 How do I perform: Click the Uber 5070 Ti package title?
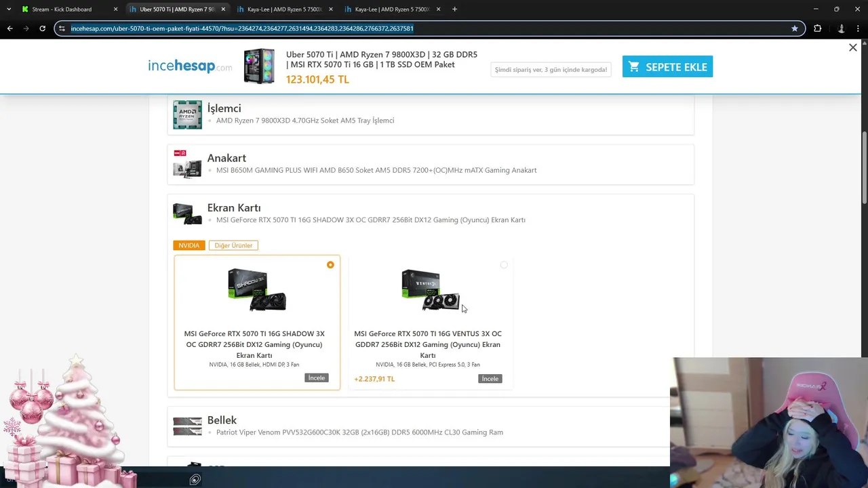click(382, 60)
